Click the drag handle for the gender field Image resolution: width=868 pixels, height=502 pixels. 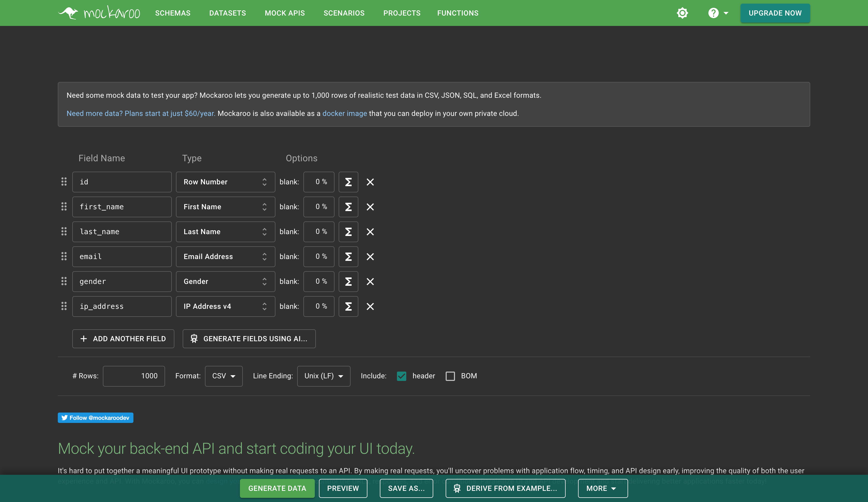click(x=64, y=281)
